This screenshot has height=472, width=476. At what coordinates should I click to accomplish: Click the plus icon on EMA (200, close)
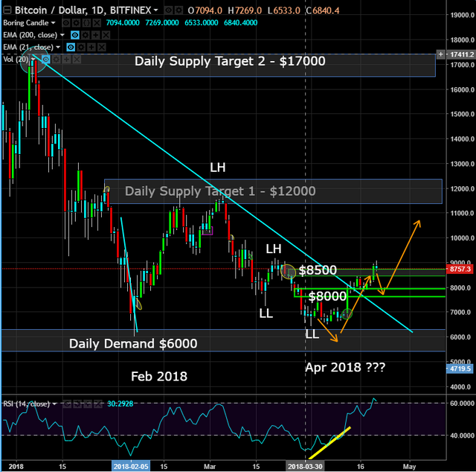[96, 35]
